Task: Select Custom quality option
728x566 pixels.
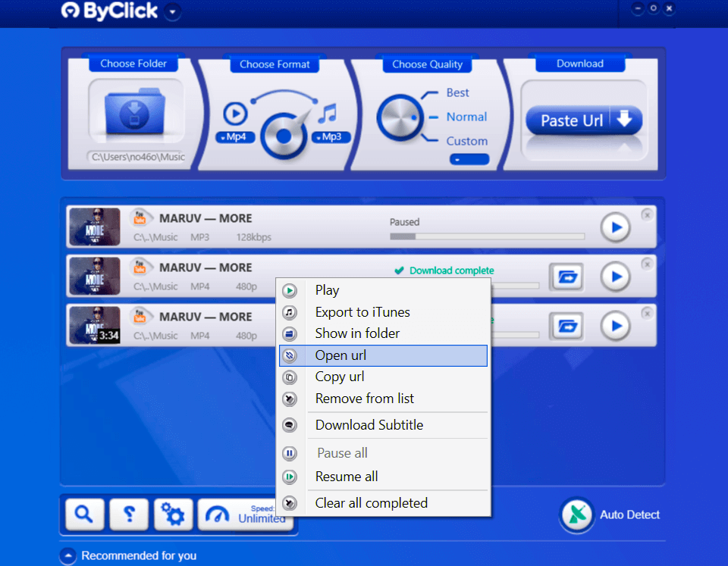Action: coord(466,141)
